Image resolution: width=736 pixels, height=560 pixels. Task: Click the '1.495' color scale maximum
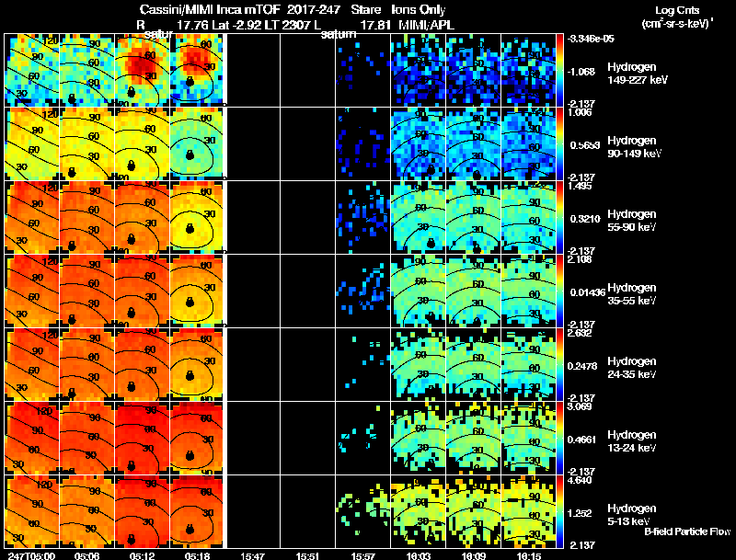tap(580, 186)
